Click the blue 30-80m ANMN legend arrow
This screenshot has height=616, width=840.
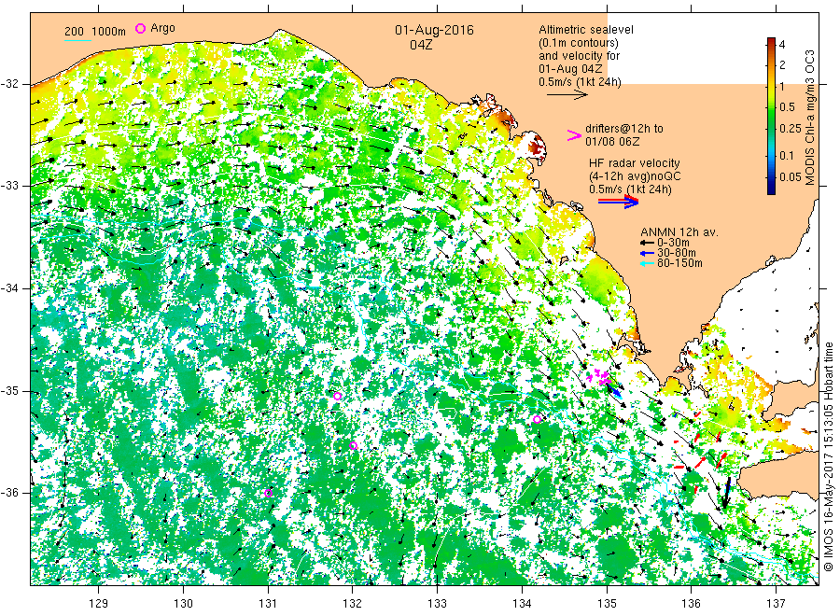[x=647, y=253]
